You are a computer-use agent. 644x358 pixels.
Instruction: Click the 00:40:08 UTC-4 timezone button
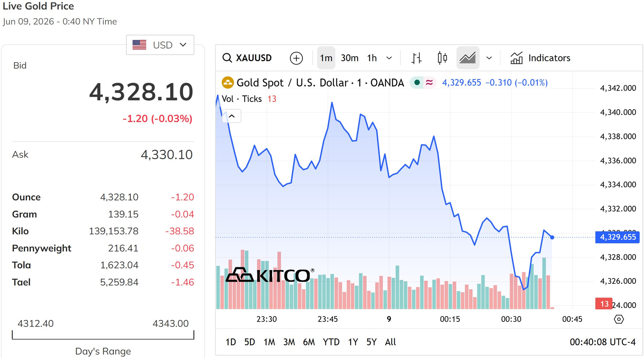point(602,342)
